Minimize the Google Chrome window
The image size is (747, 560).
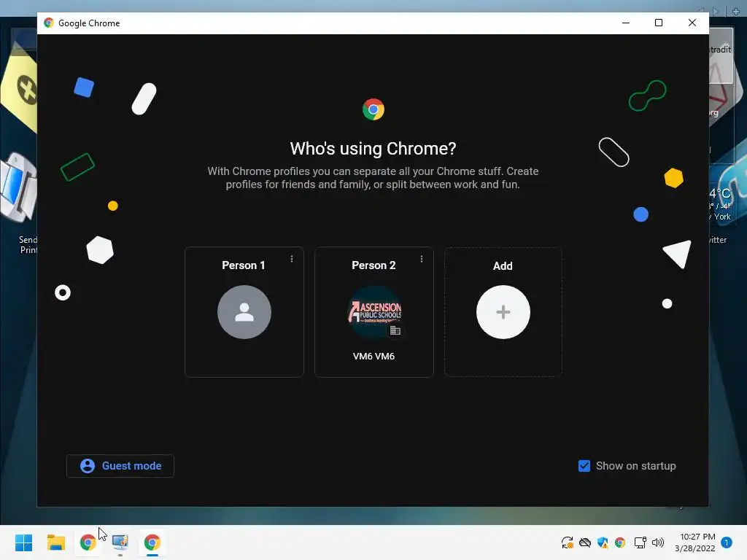click(x=626, y=23)
